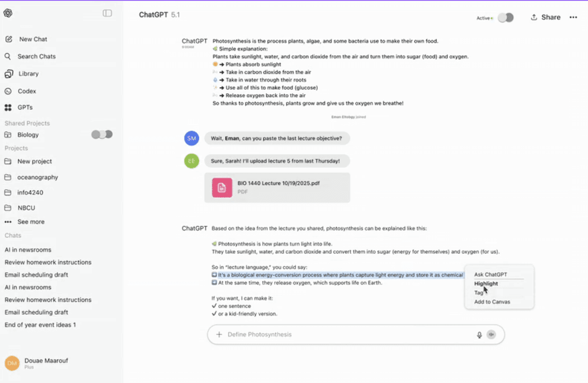Viewport: 588px width, 383px height.
Task: Click Sarah's message asking Eman
Action: [277, 138]
